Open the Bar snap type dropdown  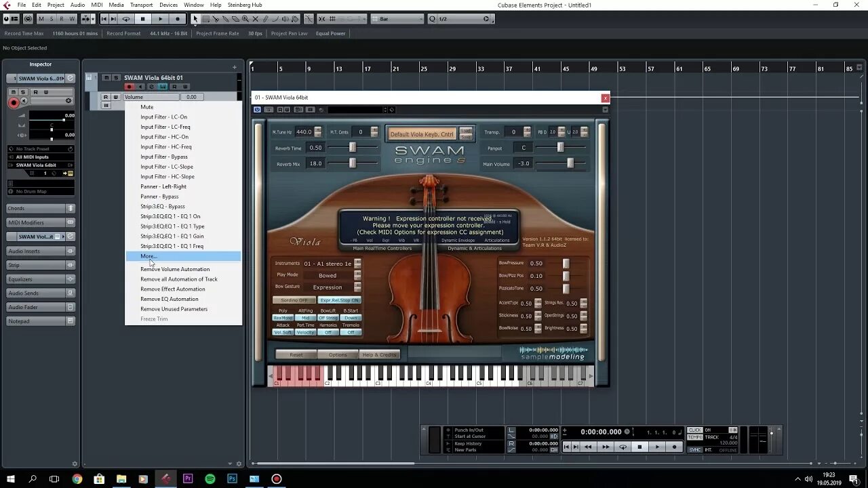click(397, 19)
